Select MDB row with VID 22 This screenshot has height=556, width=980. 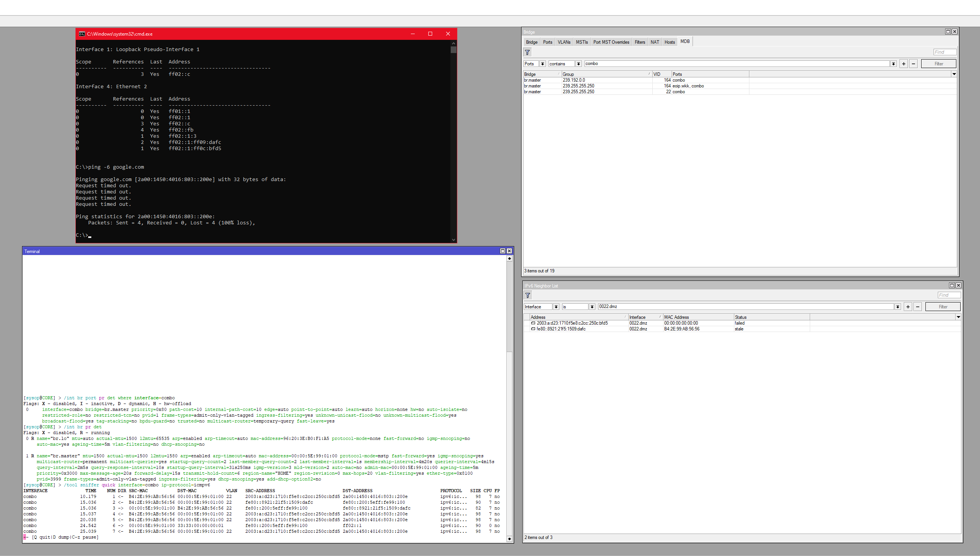[740, 92]
